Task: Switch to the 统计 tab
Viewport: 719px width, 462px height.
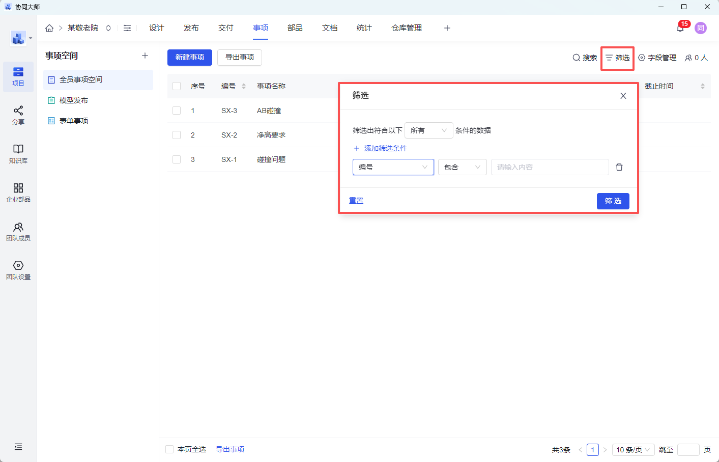Action: (363, 28)
